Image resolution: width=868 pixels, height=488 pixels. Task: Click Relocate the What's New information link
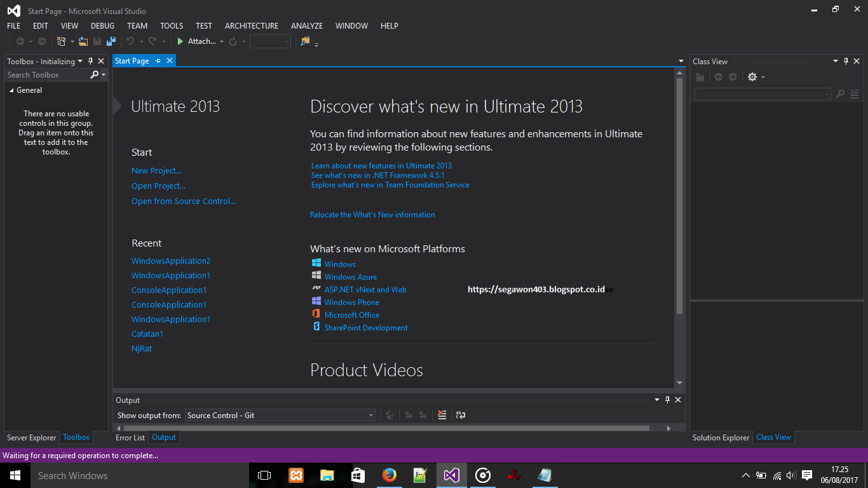coord(372,215)
